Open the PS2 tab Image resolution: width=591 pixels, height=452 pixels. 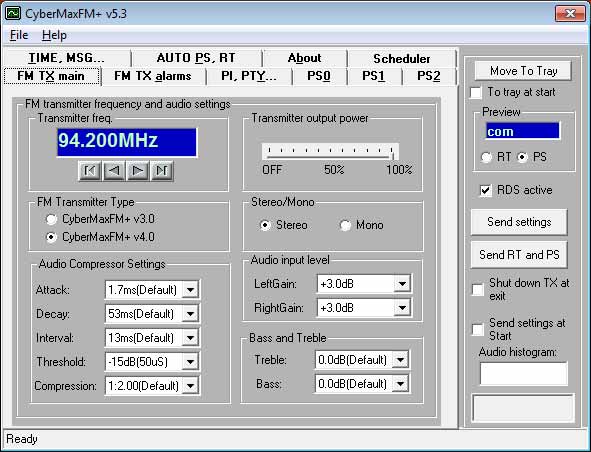point(429,76)
